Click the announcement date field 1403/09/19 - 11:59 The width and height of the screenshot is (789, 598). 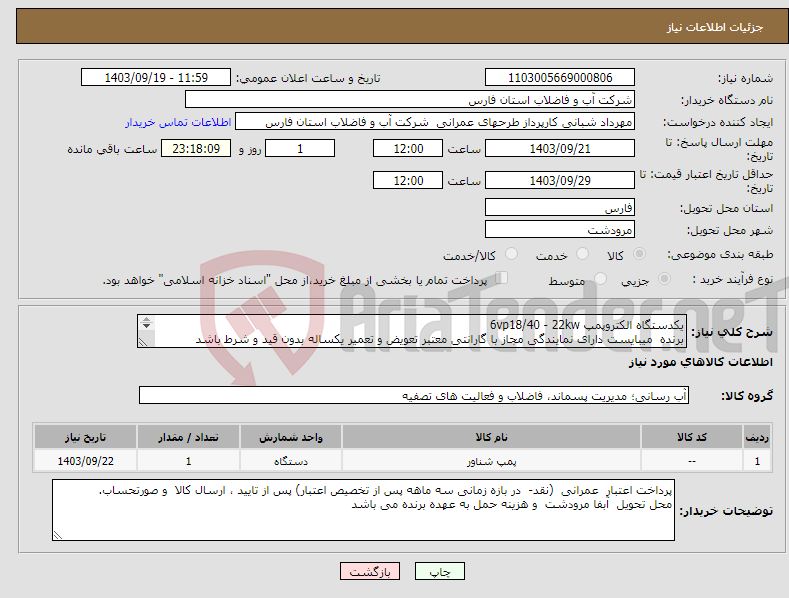click(x=156, y=78)
